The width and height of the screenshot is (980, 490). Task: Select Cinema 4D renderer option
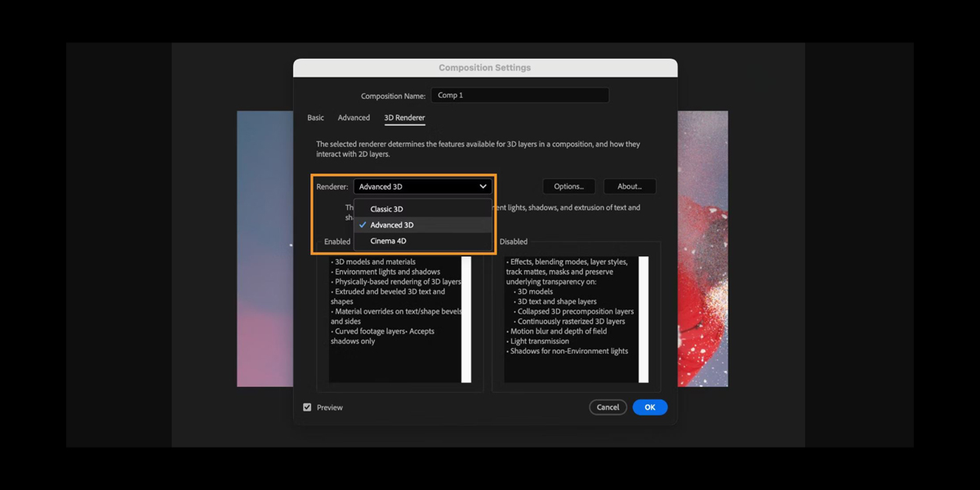[x=388, y=242]
